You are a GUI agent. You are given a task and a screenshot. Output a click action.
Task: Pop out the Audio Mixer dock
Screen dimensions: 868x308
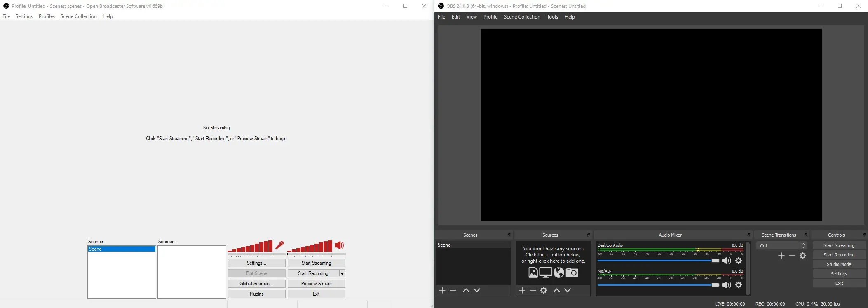pyautogui.click(x=749, y=235)
